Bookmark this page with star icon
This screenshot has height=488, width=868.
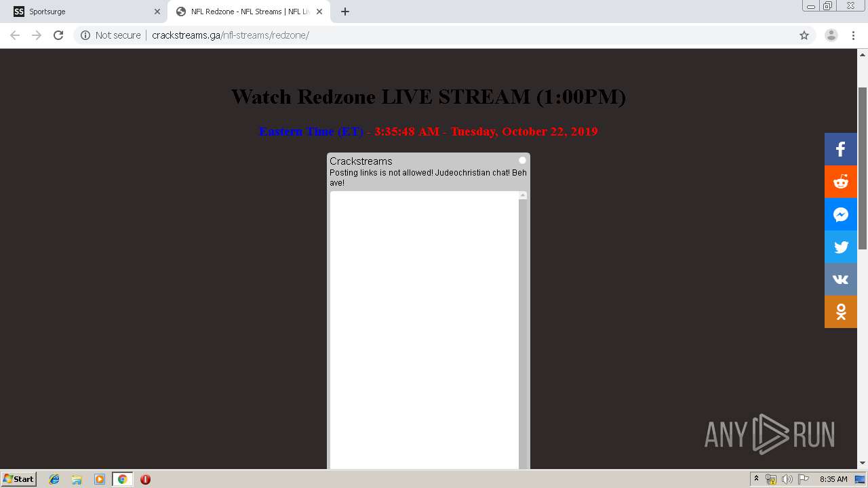[804, 35]
